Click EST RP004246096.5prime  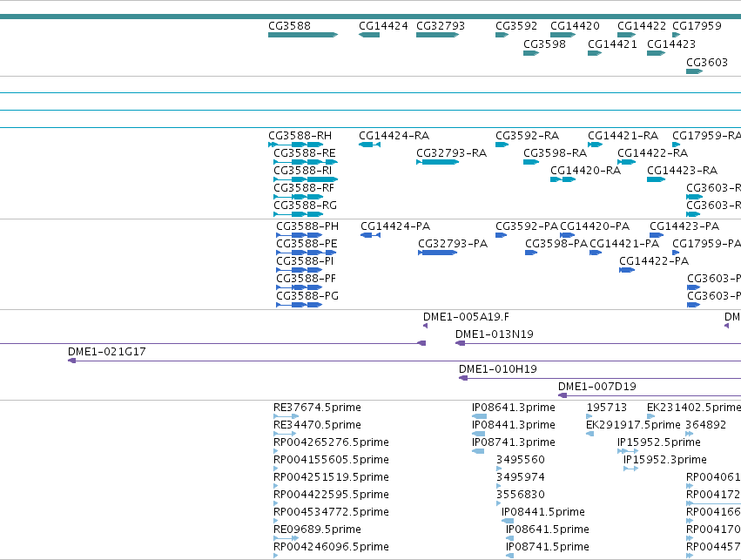tap(331, 547)
